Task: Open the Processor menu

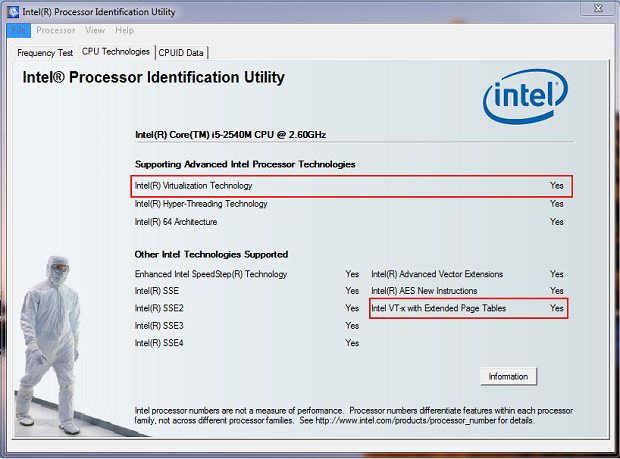Action: tap(55, 30)
